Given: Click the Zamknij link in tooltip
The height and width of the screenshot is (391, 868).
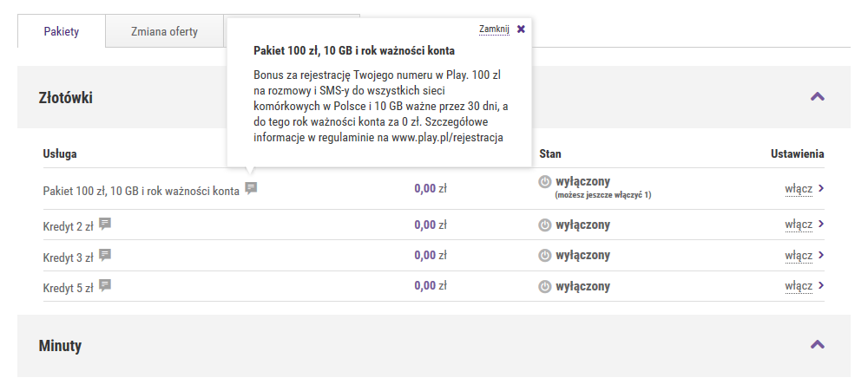Looking at the screenshot, I should (494, 29).
